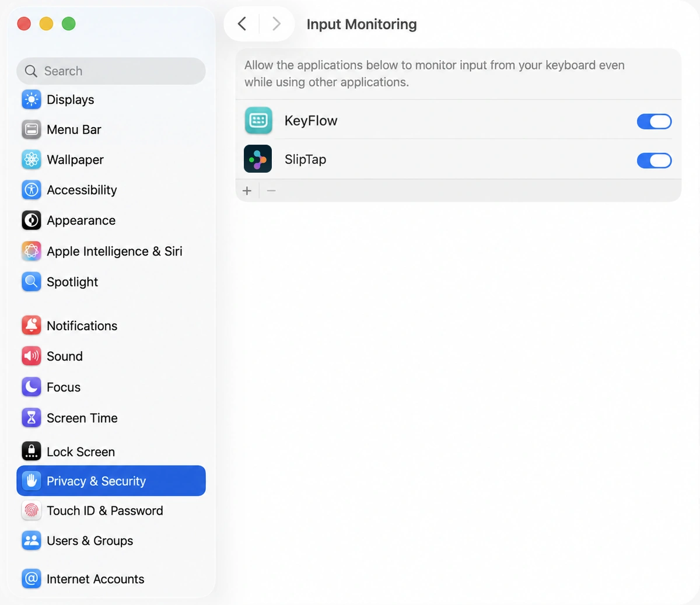This screenshot has height=605, width=700.
Task: Click the Displays sidebar icon
Action: coord(32,100)
